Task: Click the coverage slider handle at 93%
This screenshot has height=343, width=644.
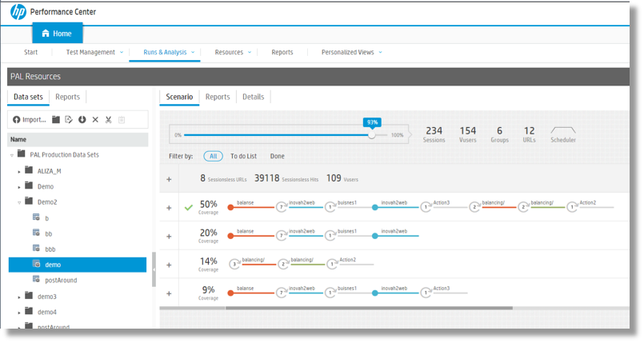Action: tap(372, 135)
